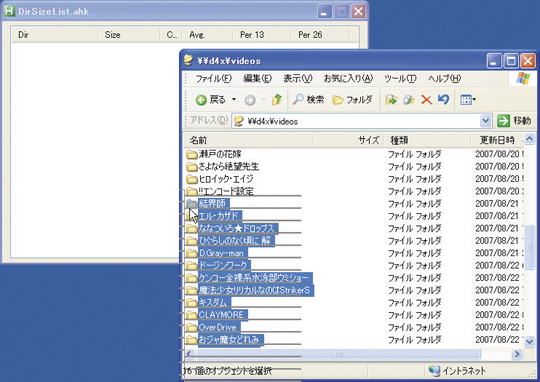Screen dimensions: 540x382
Task: Click the 移動 Go button
Action: pos(514,121)
